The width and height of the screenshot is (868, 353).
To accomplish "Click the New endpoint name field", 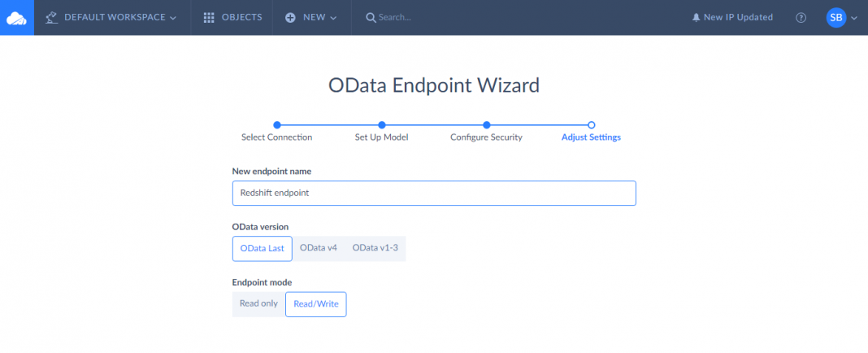I will tap(433, 194).
